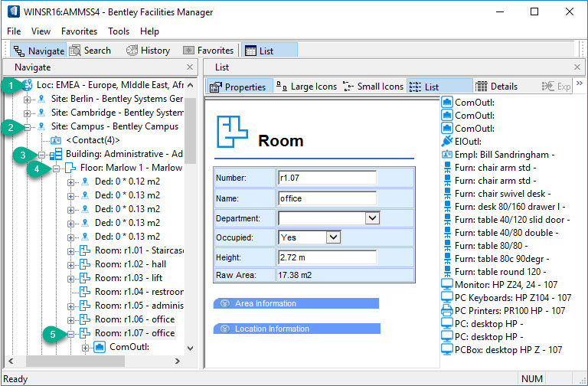
Task: Click Empl: Bill Sandringham icon
Action: tap(447, 155)
